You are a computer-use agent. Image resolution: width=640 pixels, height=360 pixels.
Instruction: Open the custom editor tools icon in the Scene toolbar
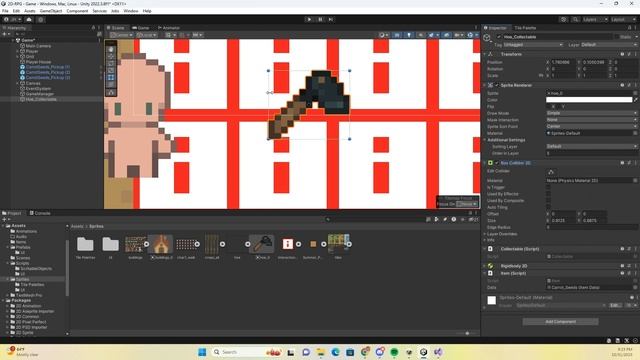click(x=111, y=93)
